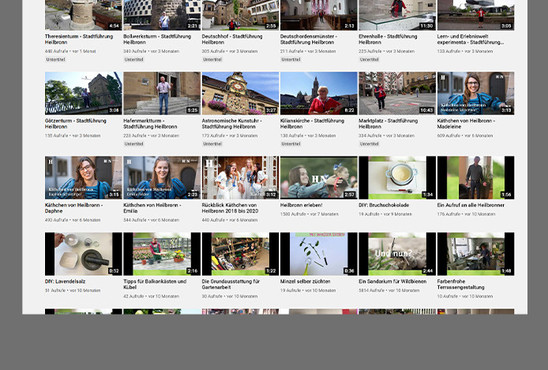Play Ein Aufruf an alle Heilbronner thumbnail
Screen dimensions: 548x370
(x=476, y=177)
